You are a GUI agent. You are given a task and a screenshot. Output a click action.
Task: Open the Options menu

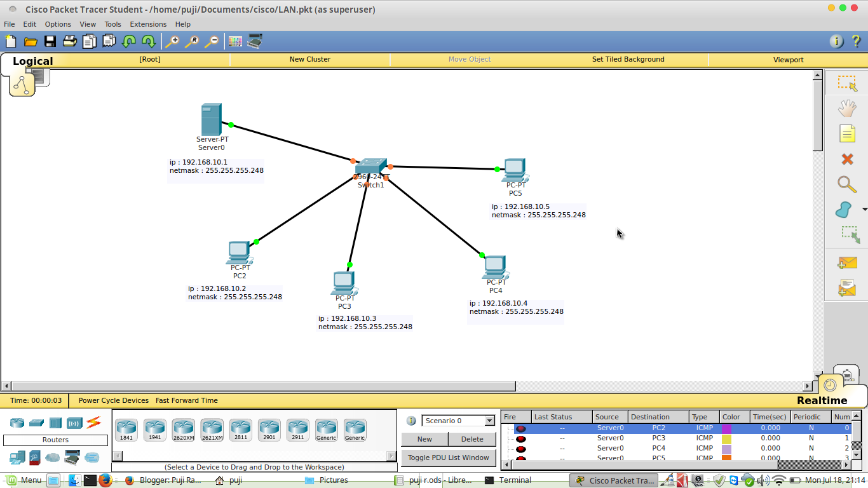coord(58,24)
